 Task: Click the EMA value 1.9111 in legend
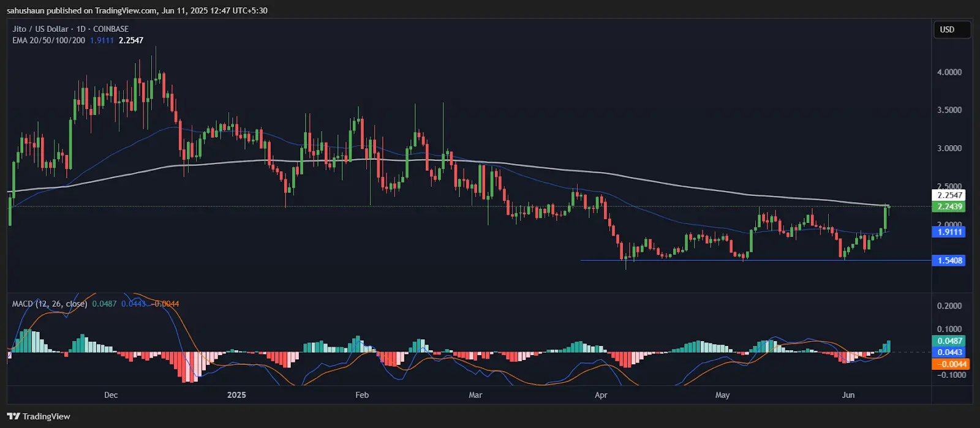(102, 40)
